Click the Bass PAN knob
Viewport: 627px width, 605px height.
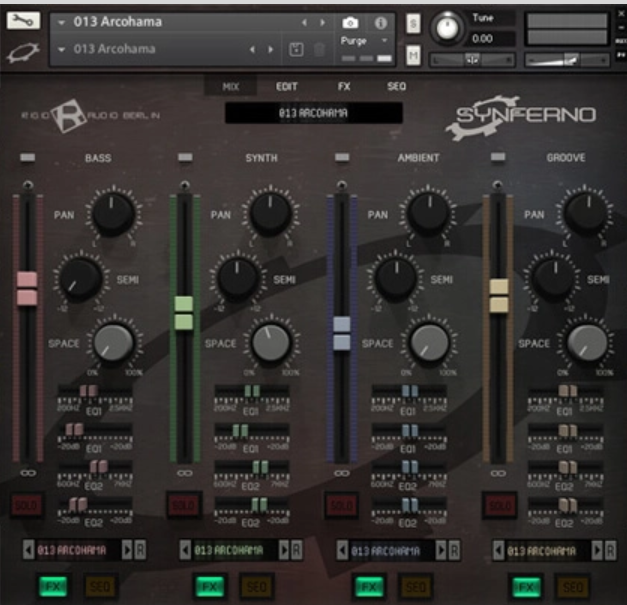click(x=113, y=214)
